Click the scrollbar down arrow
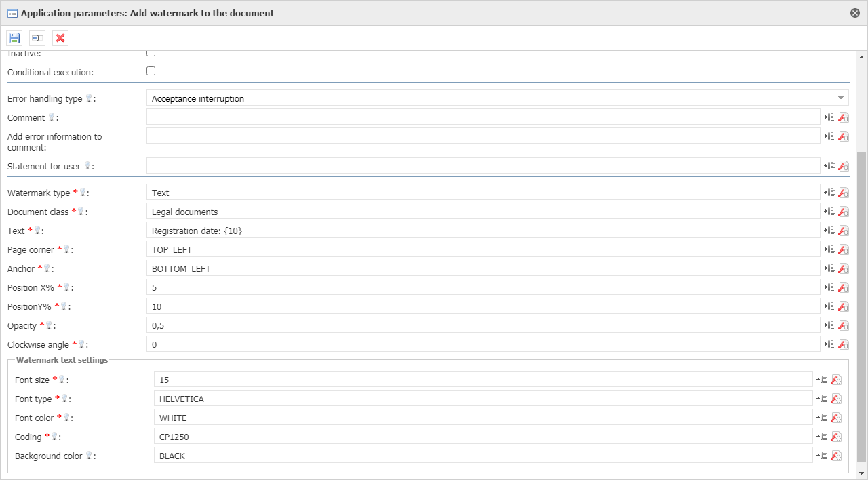The image size is (868, 480). point(862,473)
